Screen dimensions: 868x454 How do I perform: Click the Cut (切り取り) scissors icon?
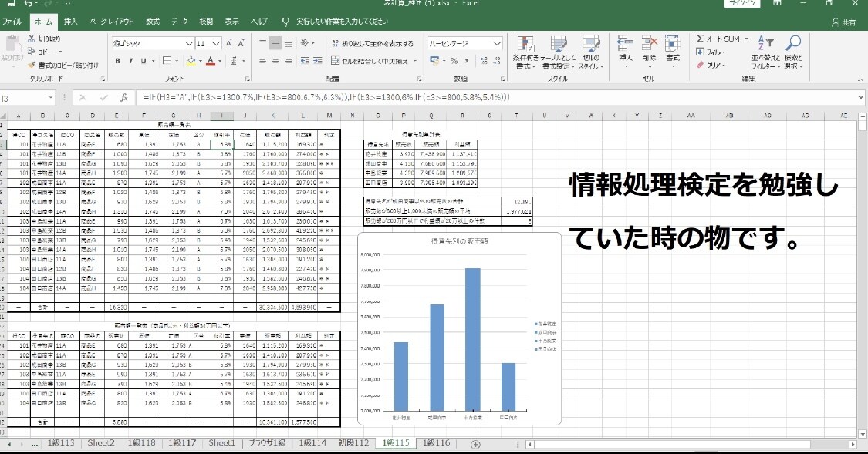[x=32, y=39]
